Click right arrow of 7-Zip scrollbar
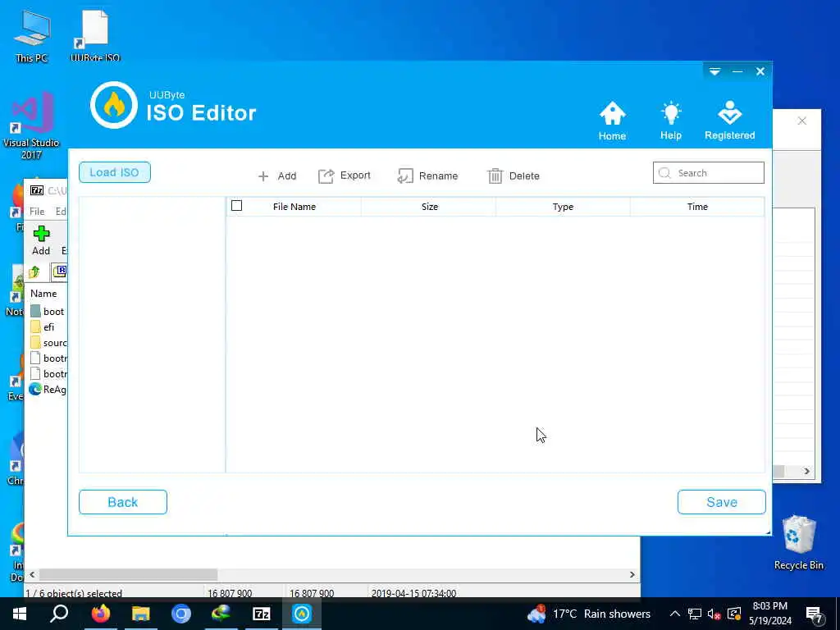Image resolution: width=840 pixels, height=630 pixels. tap(632, 574)
